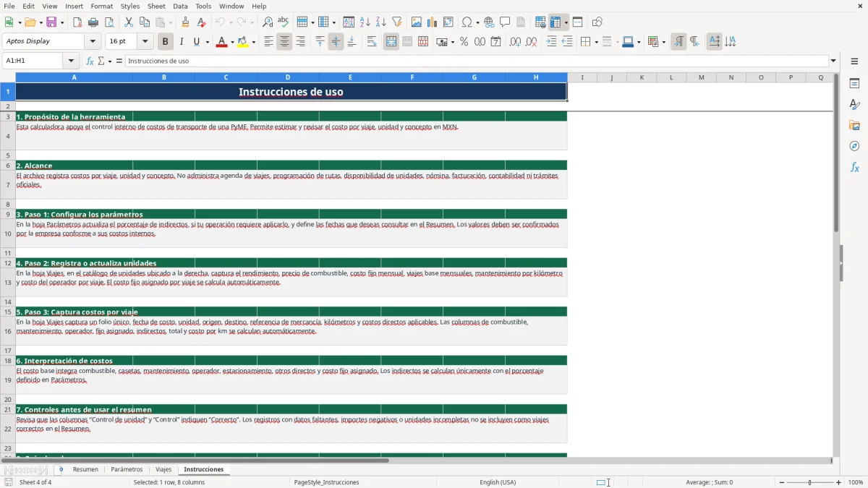Apply the yellow background color swatch
This screenshot has width=868, height=488.
point(243,42)
